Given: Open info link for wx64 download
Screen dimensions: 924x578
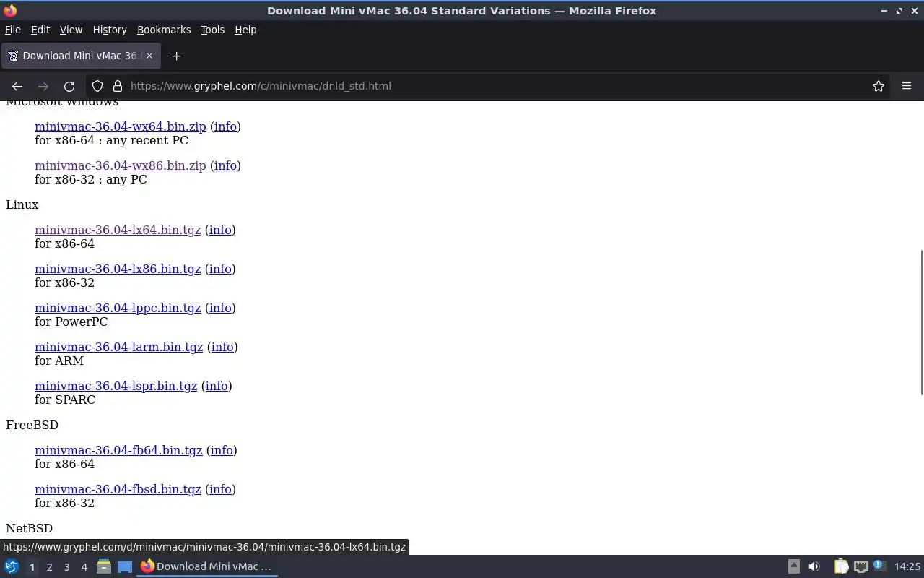Looking at the screenshot, I should 225,126.
